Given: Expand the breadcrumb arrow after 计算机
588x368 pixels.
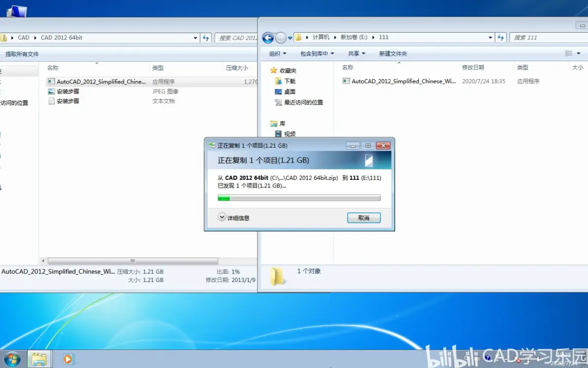Looking at the screenshot, I should coord(335,37).
